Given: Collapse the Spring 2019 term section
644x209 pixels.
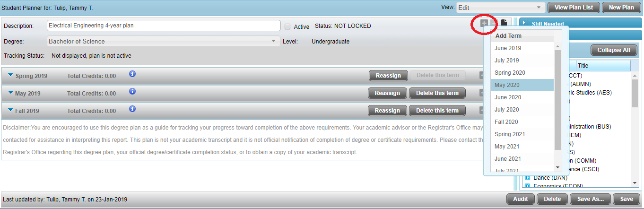Looking at the screenshot, I should coord(10,75).
